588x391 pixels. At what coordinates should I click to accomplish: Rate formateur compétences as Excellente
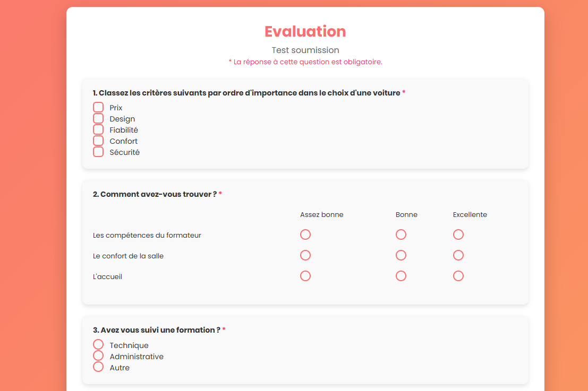pyautogui.click(x=458, y=234)
